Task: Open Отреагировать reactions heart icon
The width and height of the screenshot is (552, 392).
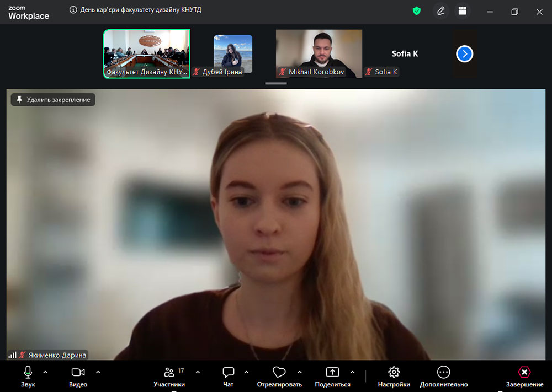Action: [279, 377]
